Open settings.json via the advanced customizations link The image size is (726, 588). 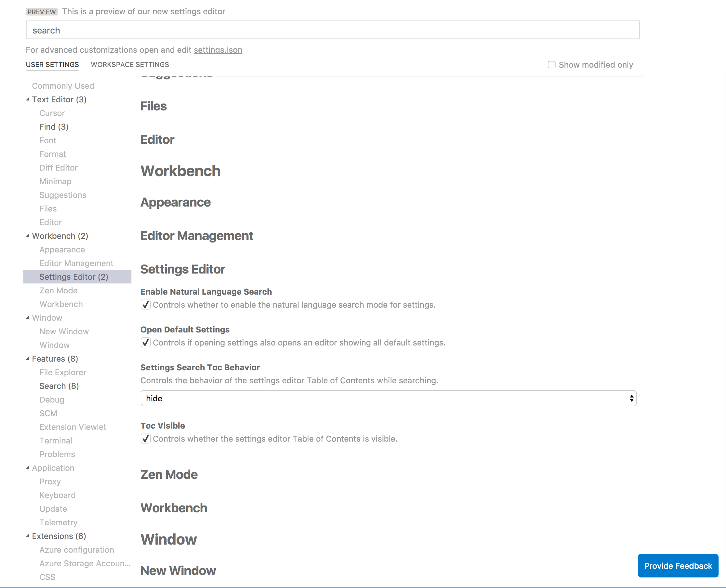[x=218, y=50]
